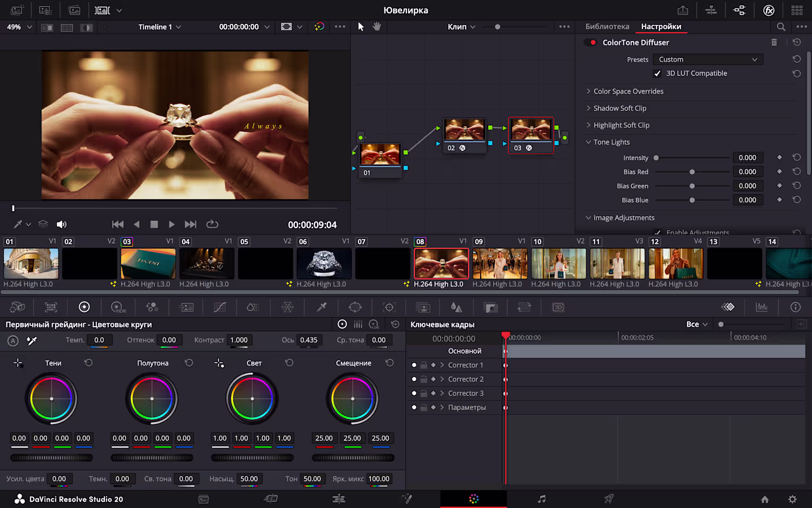Viewport: 812px width, 508px height.
Task: Open the Tracker palette
Action: 389,308
